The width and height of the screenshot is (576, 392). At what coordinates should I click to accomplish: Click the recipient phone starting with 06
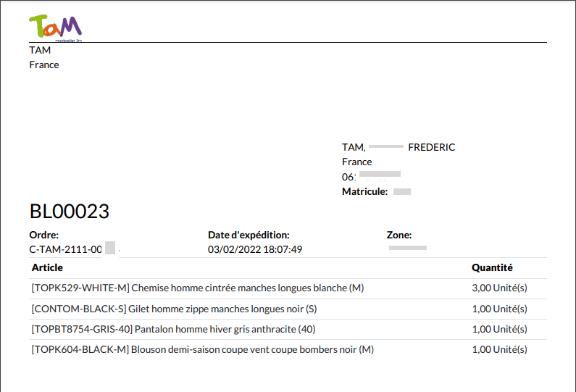pyautogui.click(x=371, y=177)
